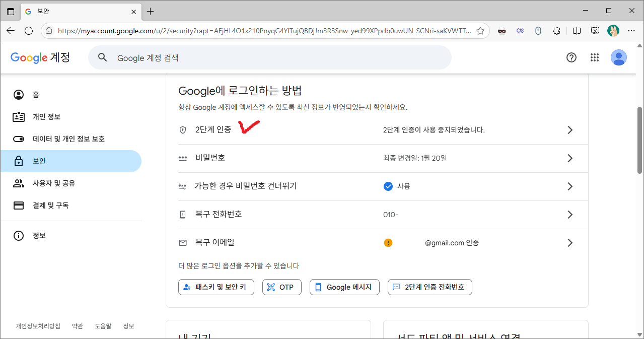Screen dimensions: 644x339
Task: Expand the 복구 이메일 row chevron
Action: click(570, 243)
